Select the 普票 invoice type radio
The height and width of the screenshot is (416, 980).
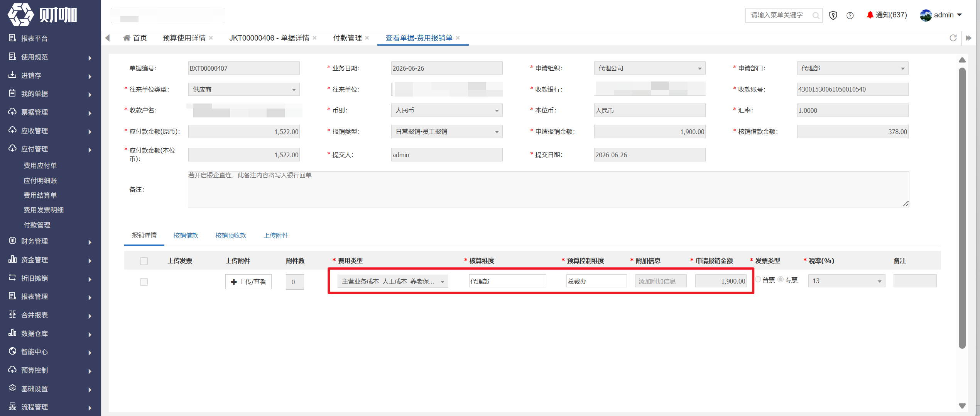(x=759, y=280)
